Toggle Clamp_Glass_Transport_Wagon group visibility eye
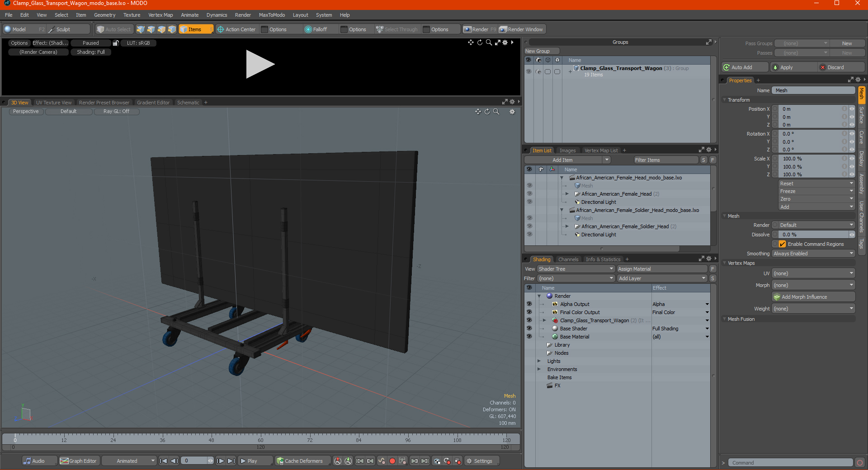The image size is (868, 470). [x=528, y=71]
